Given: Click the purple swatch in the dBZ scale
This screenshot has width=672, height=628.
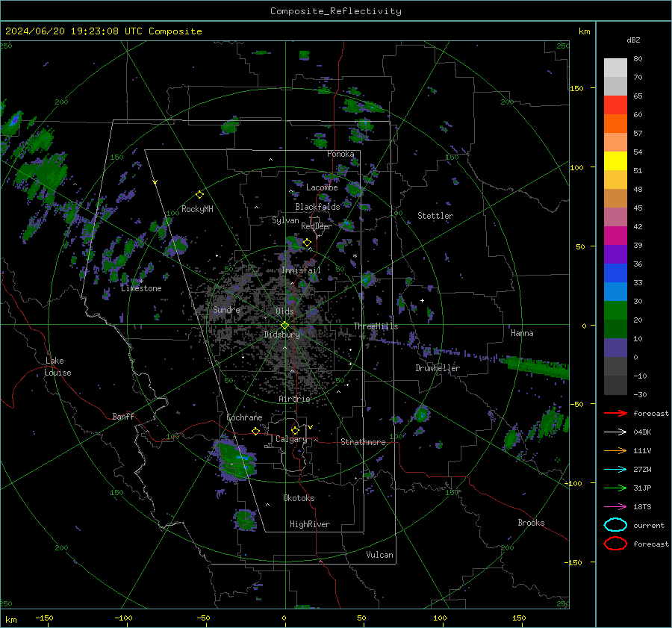Looking at the screenshot, I should 615,254.
